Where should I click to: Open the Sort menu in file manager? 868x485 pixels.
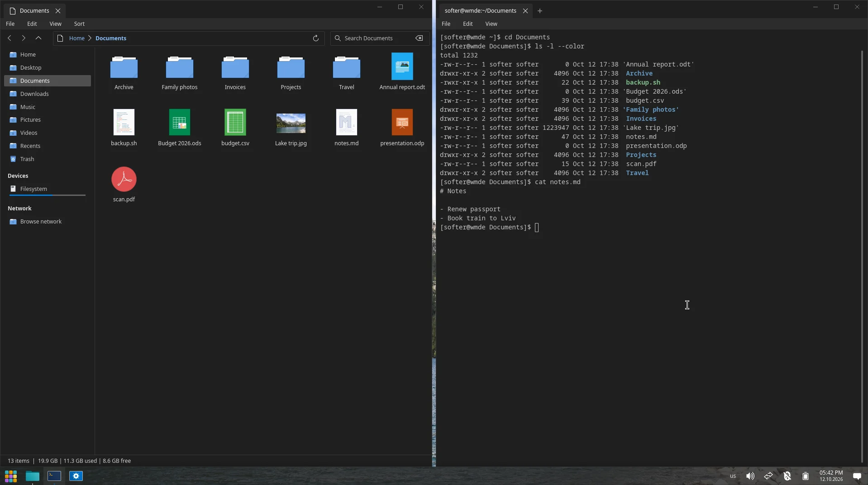[x=79, y=24]
